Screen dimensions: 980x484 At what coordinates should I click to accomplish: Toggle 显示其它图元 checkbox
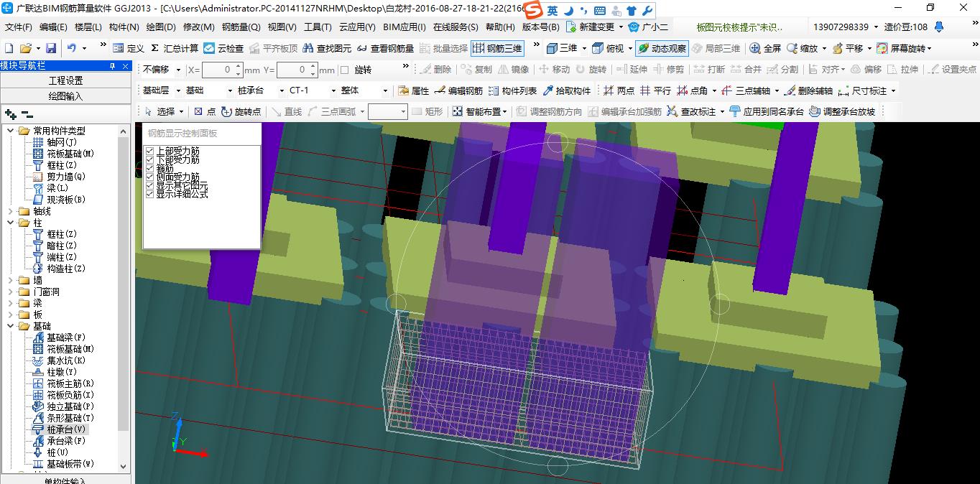pyautogui.click(x=149, y=185)
